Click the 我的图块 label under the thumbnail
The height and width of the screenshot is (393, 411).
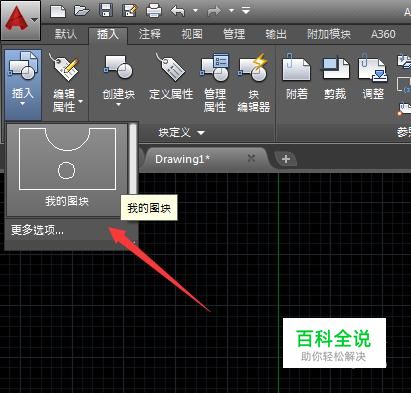(67, 201)
